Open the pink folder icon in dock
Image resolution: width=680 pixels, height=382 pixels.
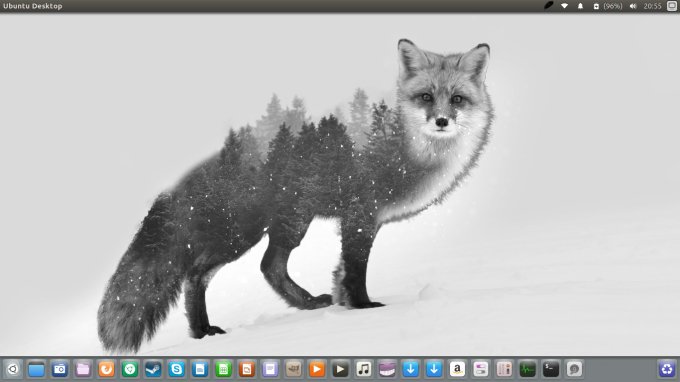coord(83,369)
